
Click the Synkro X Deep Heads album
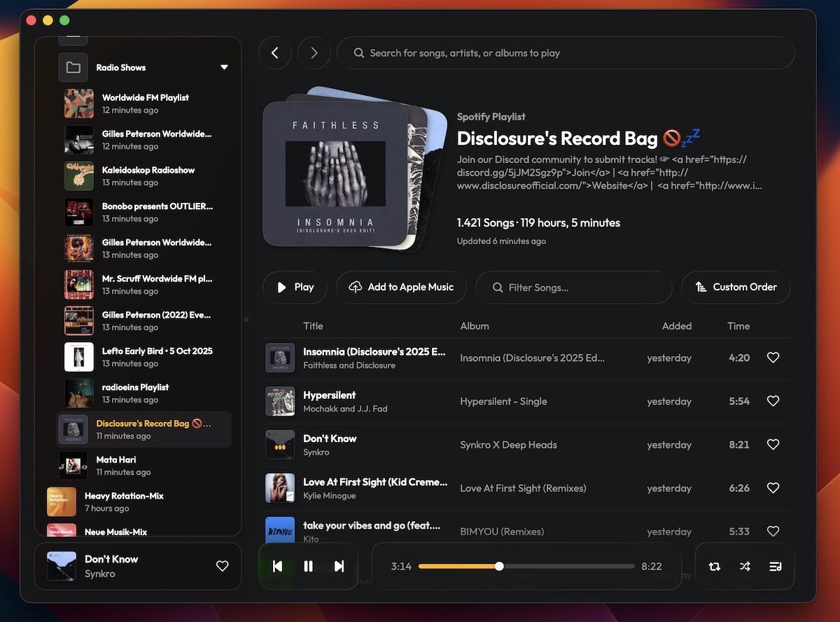point(509,445)
